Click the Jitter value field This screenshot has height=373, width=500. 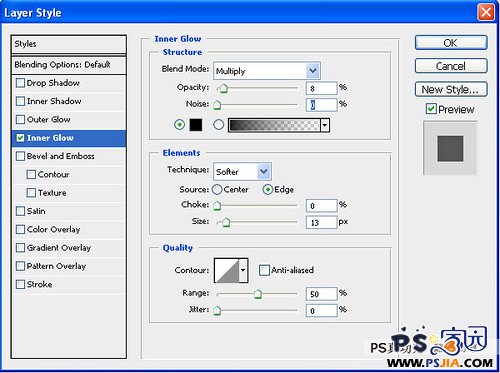coord(321,311)
